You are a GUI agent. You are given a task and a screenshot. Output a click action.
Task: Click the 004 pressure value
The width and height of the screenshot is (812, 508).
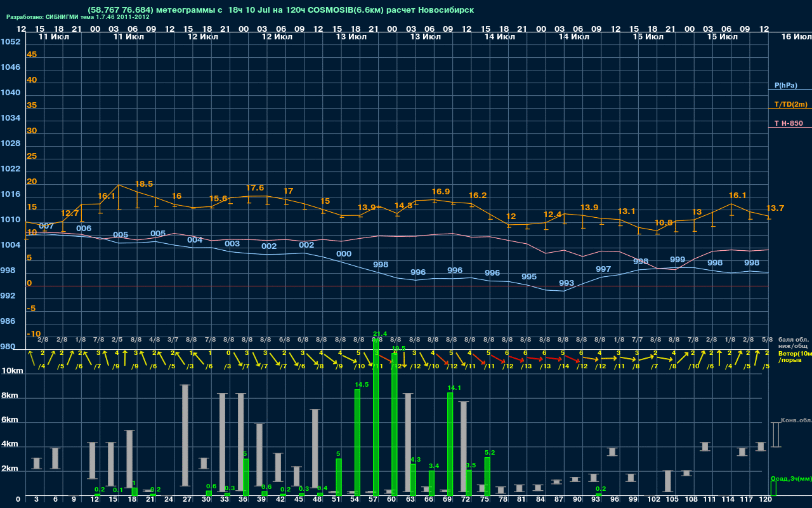195,239
